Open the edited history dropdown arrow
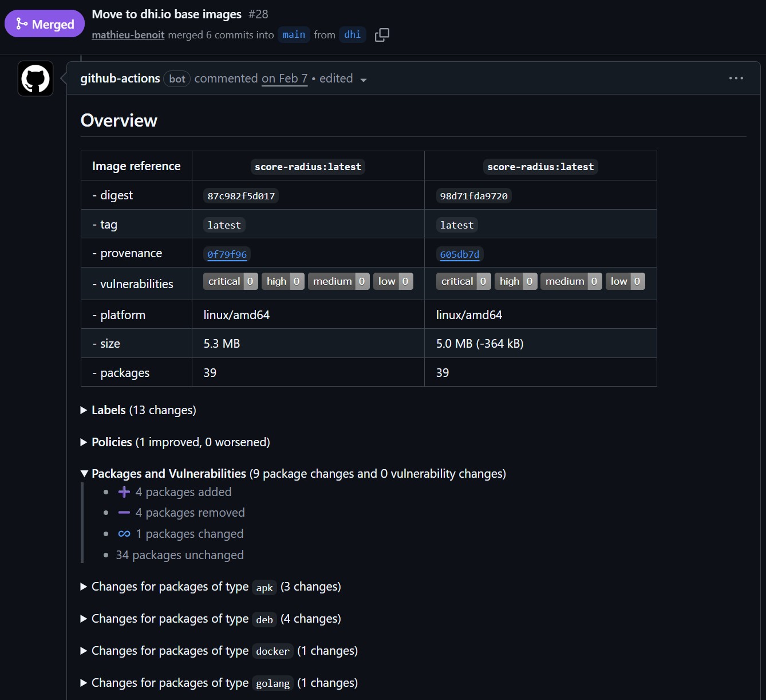The width and height of the screenshot is (766, 700). [x=364, y=80]
